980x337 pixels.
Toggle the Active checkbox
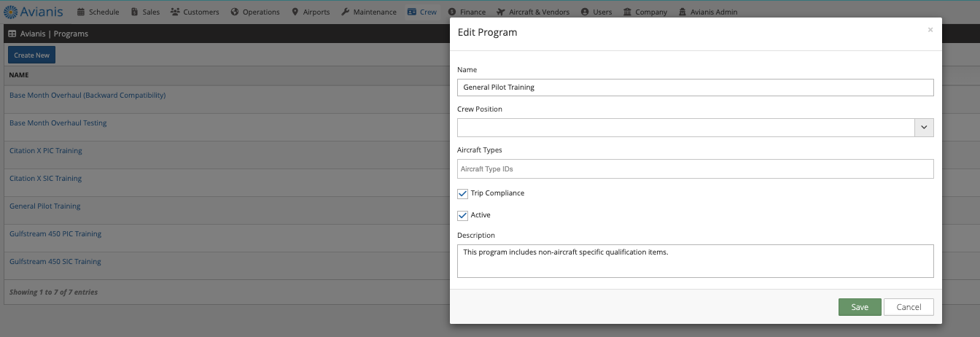462,215
